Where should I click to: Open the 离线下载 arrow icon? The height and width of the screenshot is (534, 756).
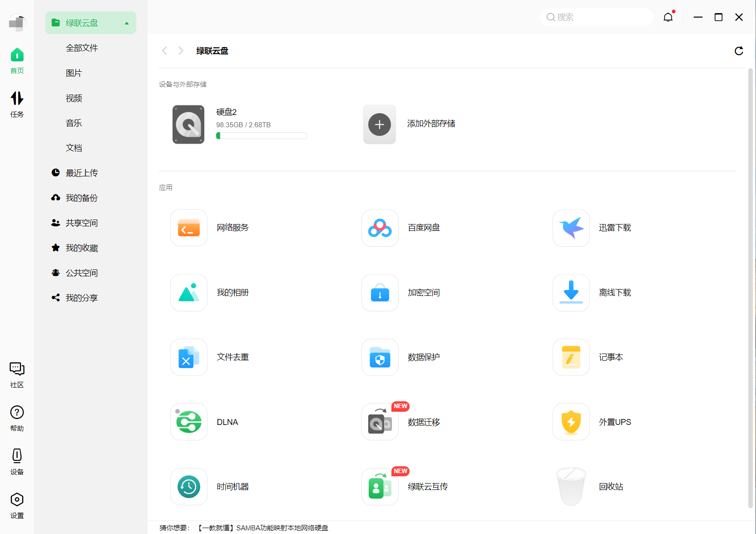(571, 293)
